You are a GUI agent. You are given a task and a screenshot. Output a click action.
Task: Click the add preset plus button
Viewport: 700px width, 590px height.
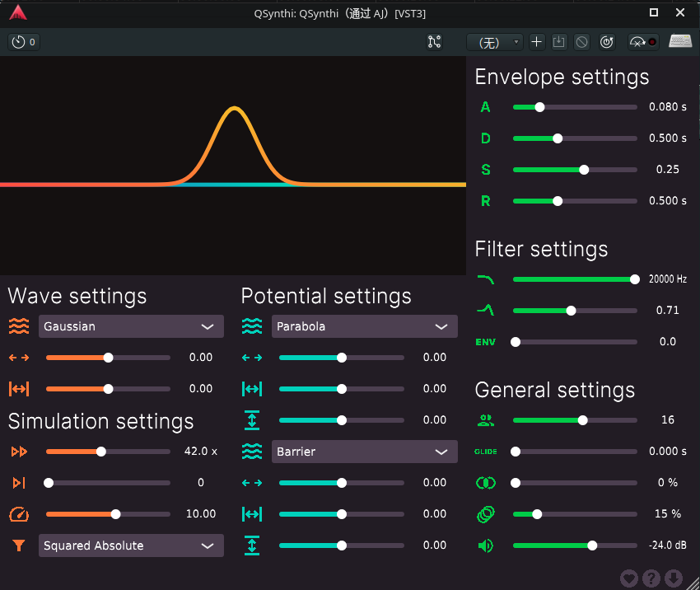point(537,42)
